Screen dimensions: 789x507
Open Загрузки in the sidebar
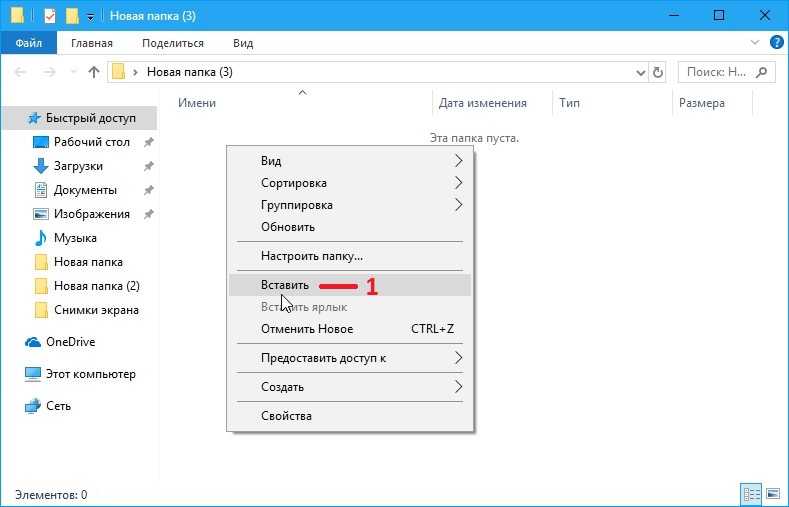tap(78, 166)
